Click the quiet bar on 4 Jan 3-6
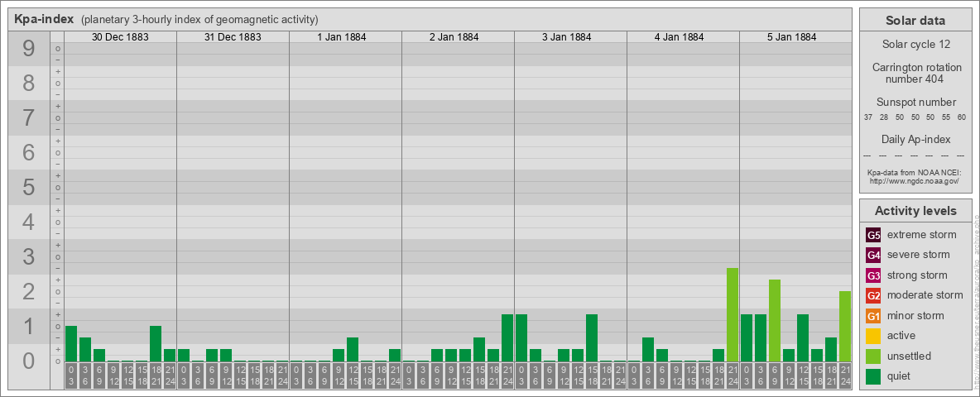Image resolution: width=980 pixels, height=397 pixels. 647,350
